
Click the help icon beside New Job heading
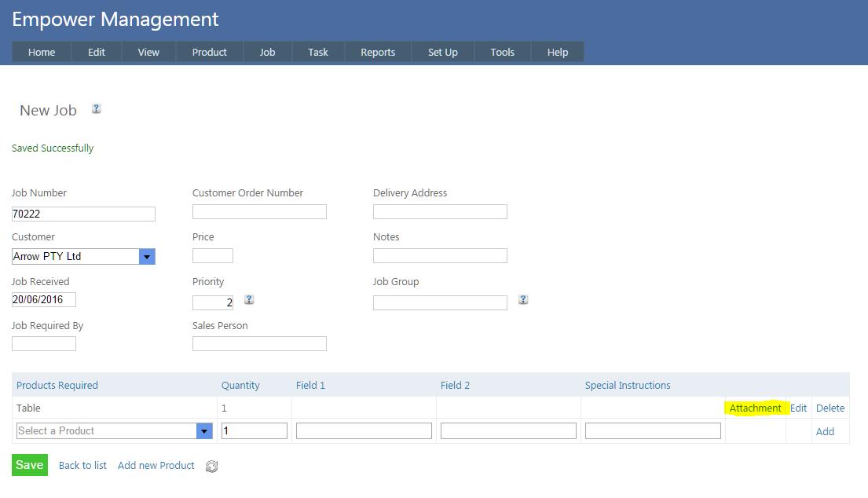pyautogui.click(x=96, y=109)
